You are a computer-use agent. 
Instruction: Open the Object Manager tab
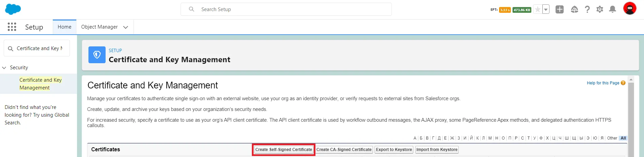click(99, 27)
